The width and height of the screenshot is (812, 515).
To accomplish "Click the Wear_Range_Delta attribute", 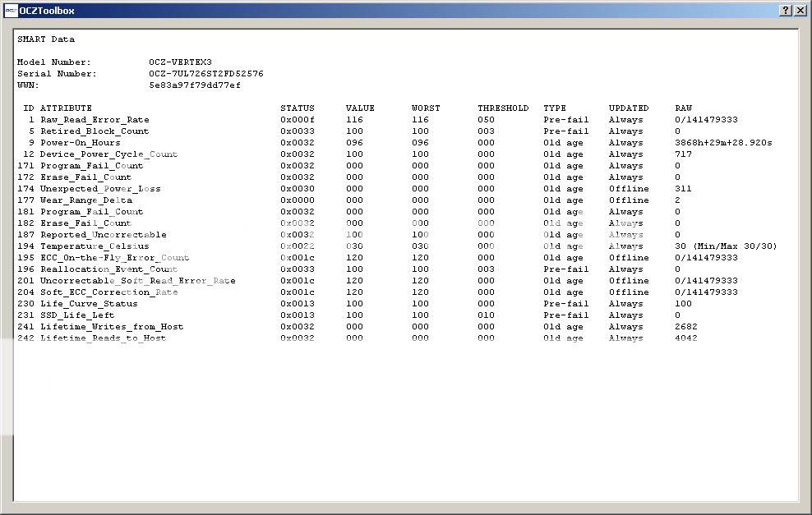I will pos(86,200).
